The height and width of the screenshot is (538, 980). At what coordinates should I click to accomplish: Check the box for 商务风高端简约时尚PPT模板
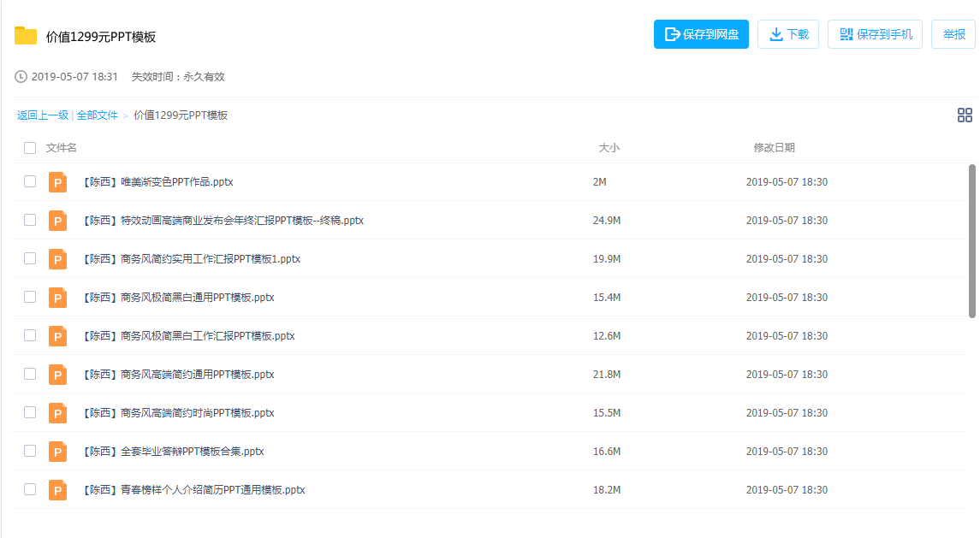(x=30, y=412)
